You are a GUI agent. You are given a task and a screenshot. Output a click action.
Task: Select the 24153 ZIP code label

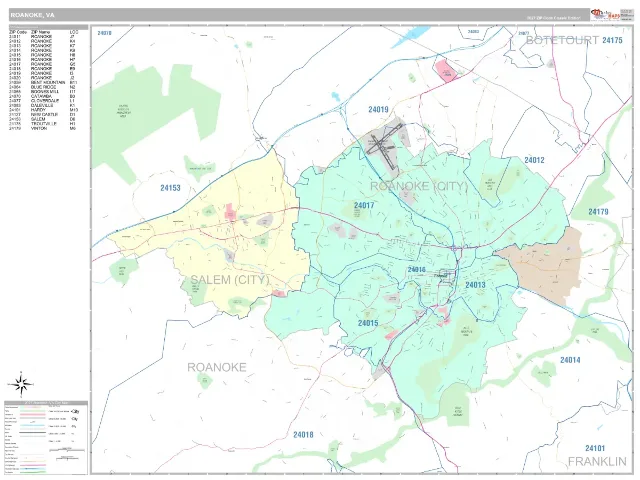point(170,188)
